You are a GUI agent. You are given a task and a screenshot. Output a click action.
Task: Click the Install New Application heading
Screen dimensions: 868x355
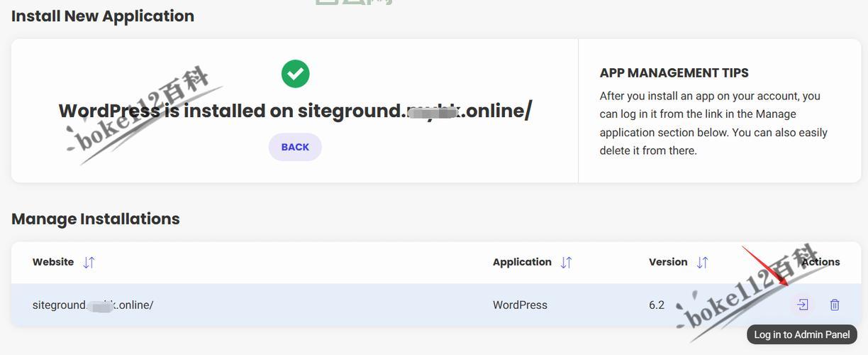coord(103,16)
